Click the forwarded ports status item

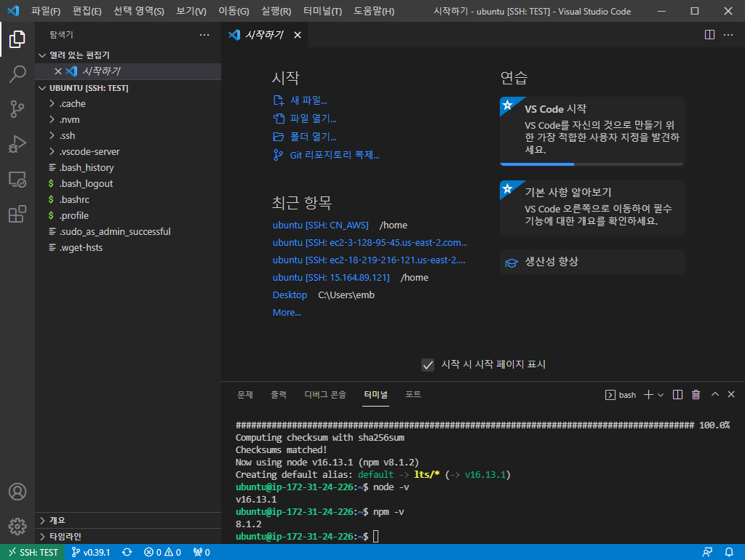(x=202, y=553)
